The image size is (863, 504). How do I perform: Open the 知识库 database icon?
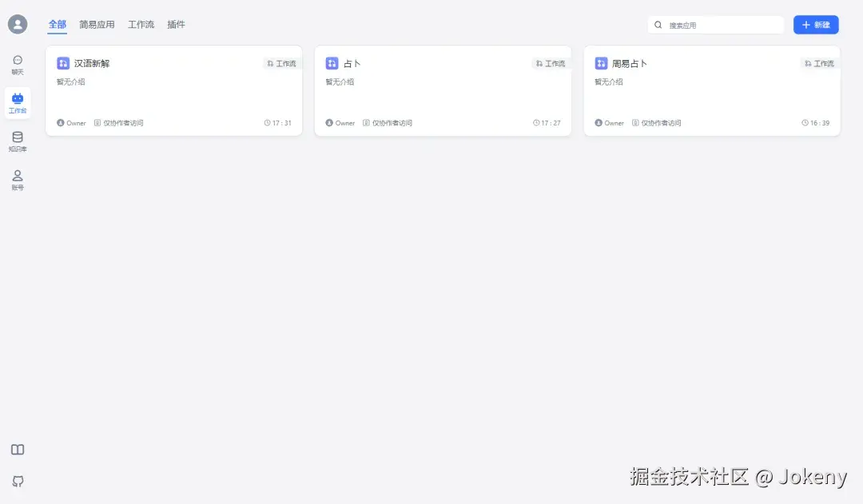pyautogui.click(x=17, y=138)
